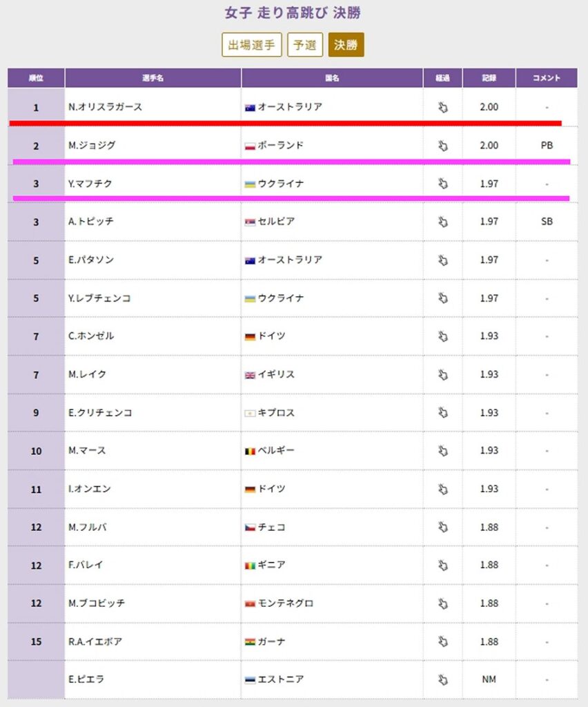
Task: Open progress icon for M.レイク
Action: [442, 374]
